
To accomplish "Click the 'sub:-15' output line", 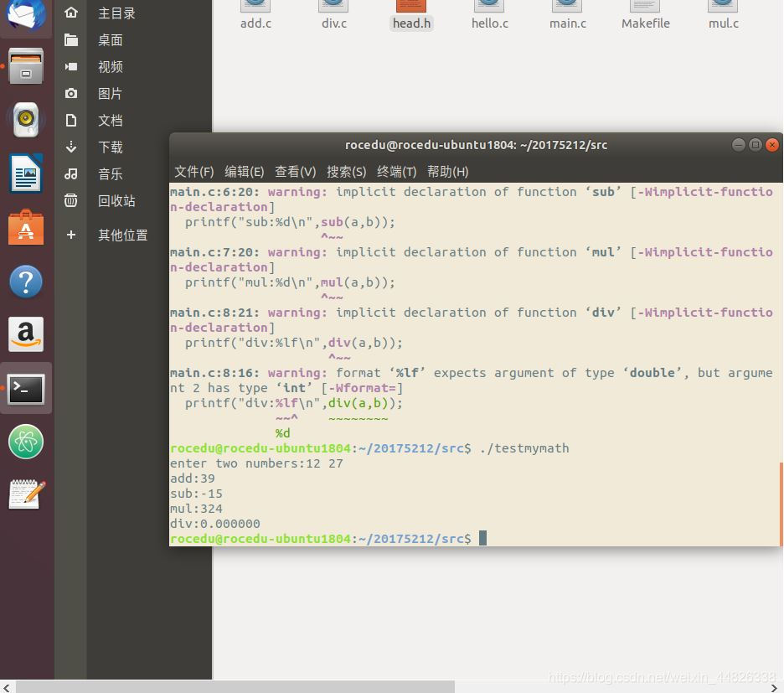I will (196, 494).
